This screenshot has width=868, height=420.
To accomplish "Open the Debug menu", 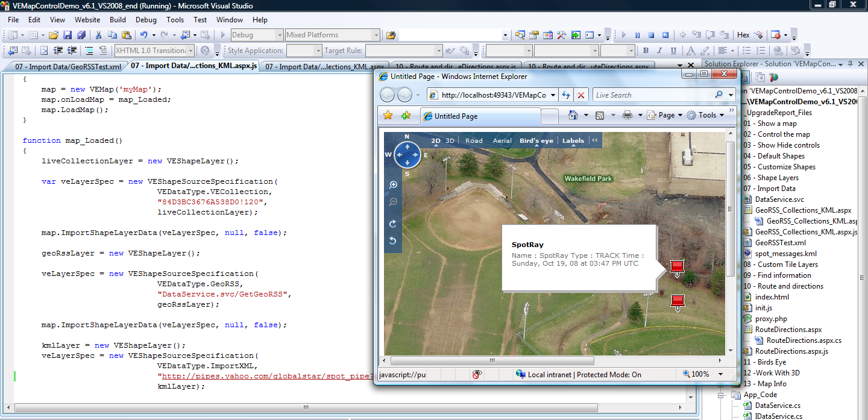I will tap(146, 20).
